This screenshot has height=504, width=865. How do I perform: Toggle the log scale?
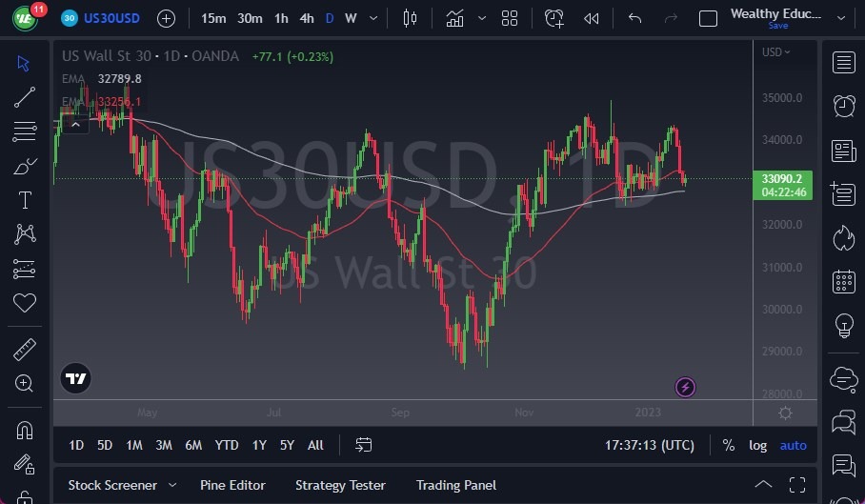click(x=757, y=445)
